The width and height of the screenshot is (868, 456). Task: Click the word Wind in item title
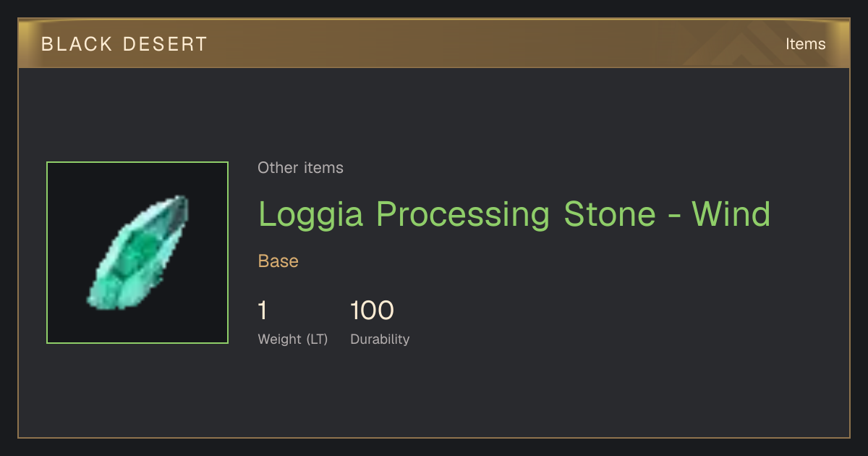[731, 214]
